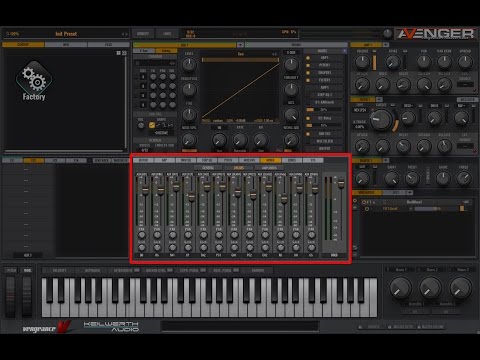Click the OSC Fine tune knob
Viewport: 480px width, 360px height.
tap(189, 114)
